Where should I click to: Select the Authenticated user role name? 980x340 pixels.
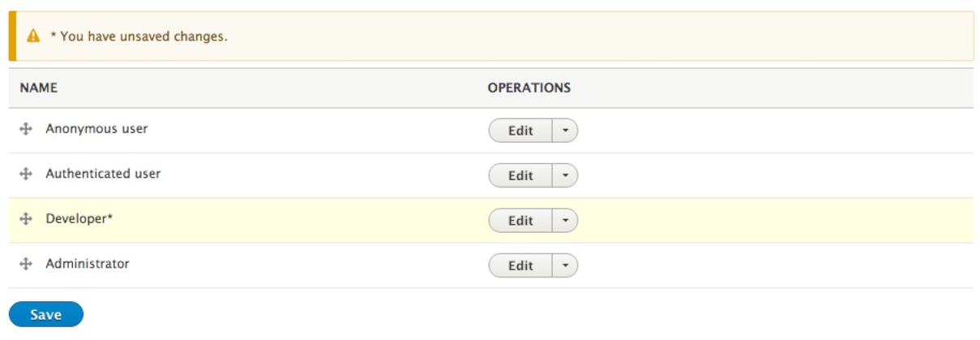[x=103, y=174]
